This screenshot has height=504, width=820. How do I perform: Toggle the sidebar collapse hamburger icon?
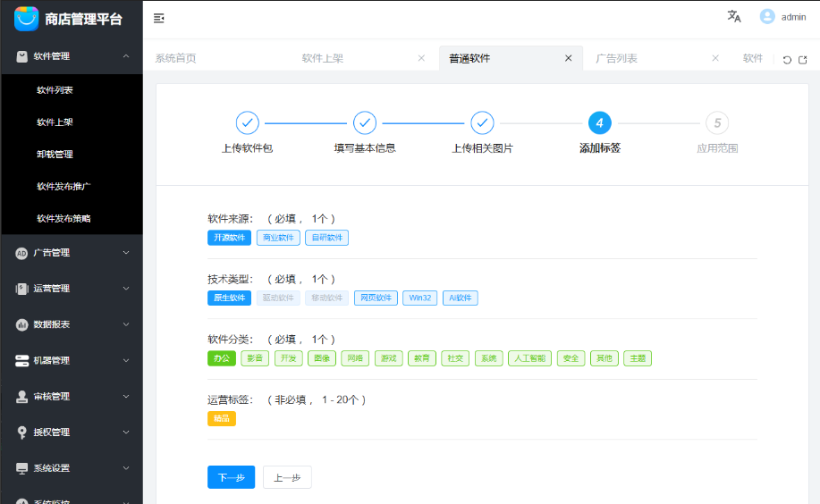pos(159,19)
